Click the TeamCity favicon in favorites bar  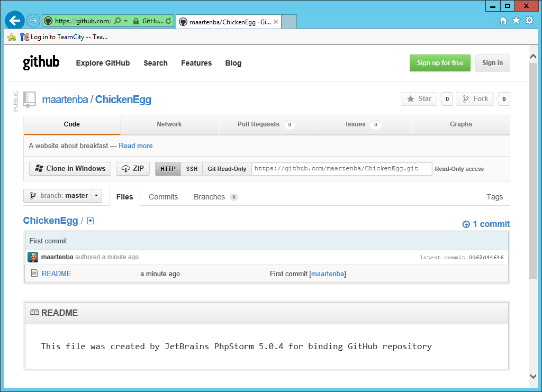click(24, 37)
